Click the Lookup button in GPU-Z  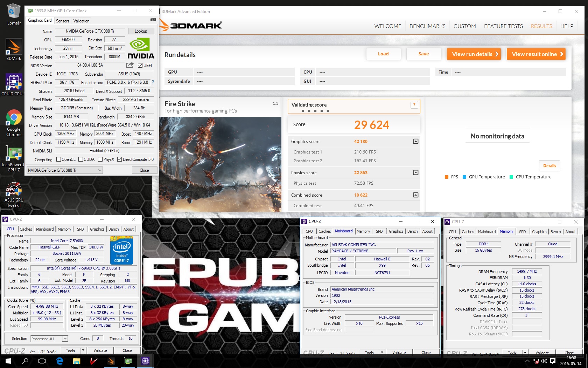(141, 31)
